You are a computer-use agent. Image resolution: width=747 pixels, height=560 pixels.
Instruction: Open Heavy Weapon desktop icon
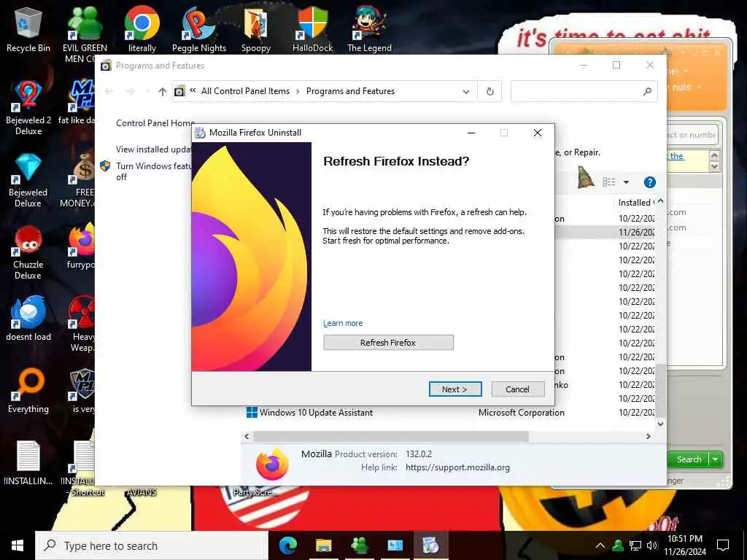click(x=82, y=324)
